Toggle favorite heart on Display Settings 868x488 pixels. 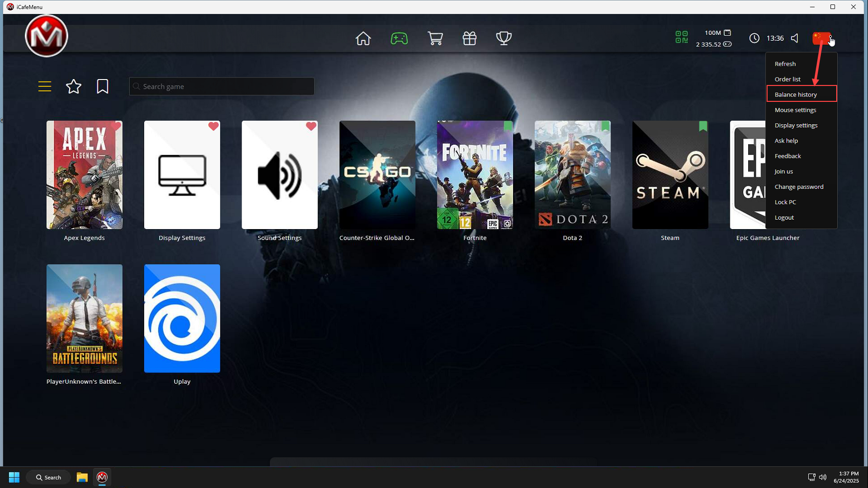pos(213,126)
